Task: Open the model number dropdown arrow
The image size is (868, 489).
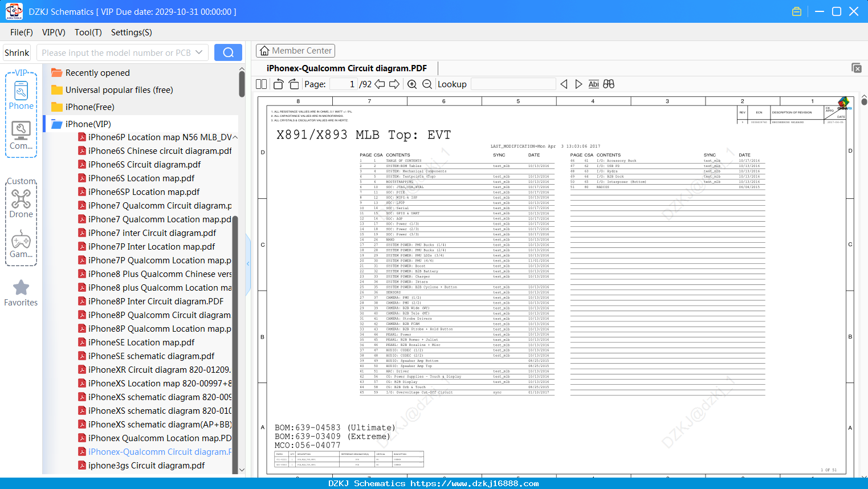Action: point(199,52)
